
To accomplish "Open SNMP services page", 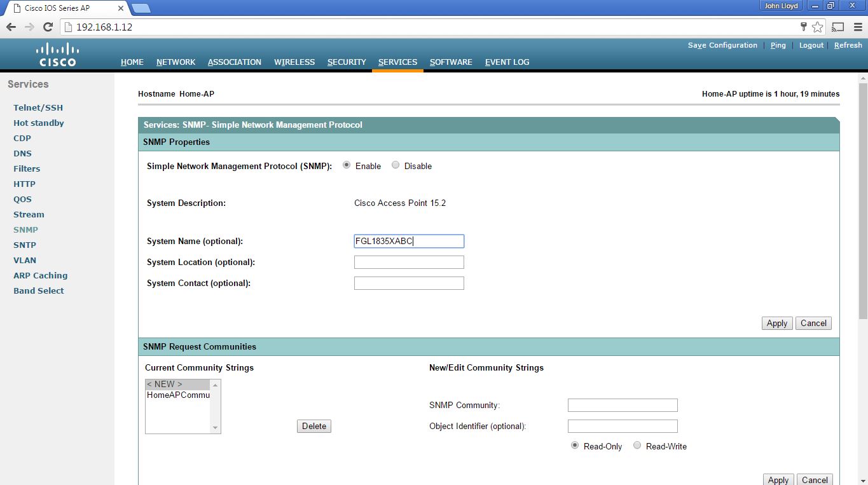I will click(25, 229).
